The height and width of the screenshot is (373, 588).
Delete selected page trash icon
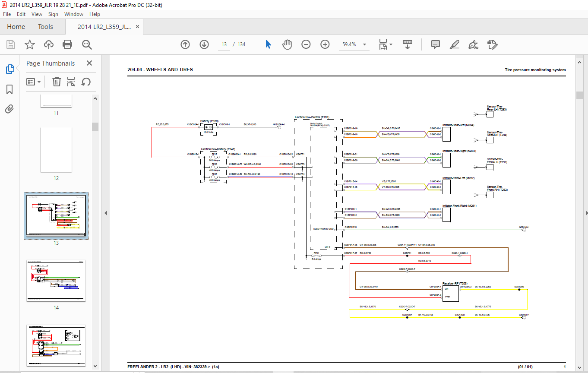[57, 82]
